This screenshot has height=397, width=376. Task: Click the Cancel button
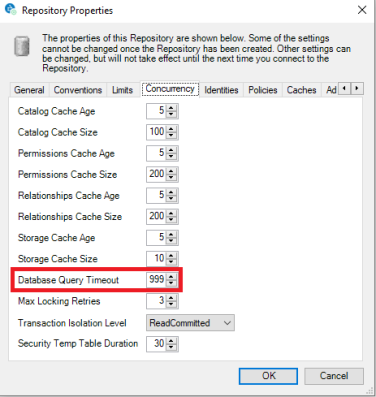point(334,376)
